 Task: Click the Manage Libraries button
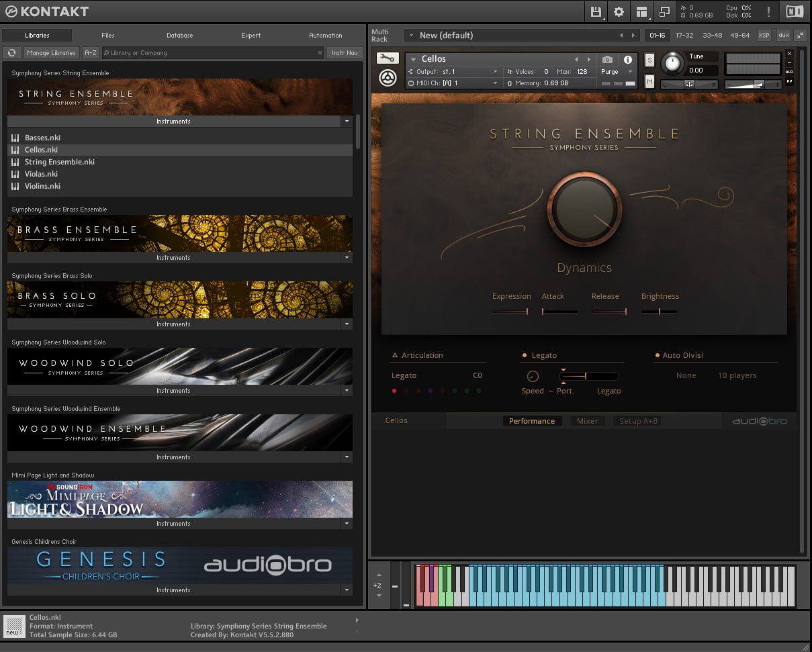(x=51, y=53)
